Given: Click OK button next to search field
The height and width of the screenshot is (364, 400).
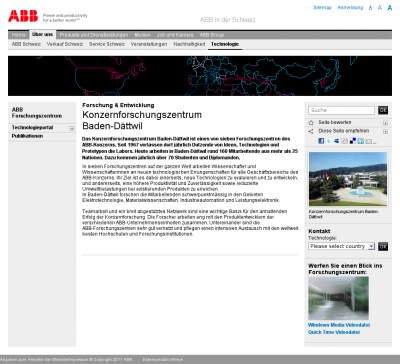Looking at the screenshot, I should [x=383, y=110].
